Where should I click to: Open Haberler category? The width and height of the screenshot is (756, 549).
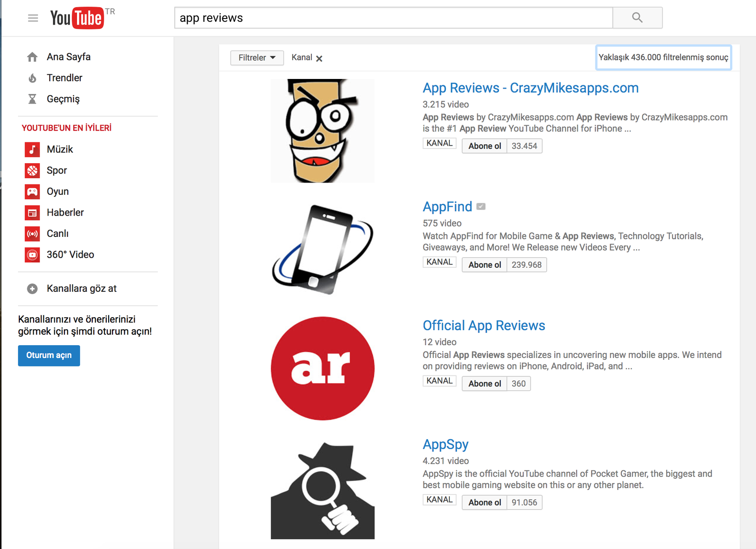coord(65,213)
